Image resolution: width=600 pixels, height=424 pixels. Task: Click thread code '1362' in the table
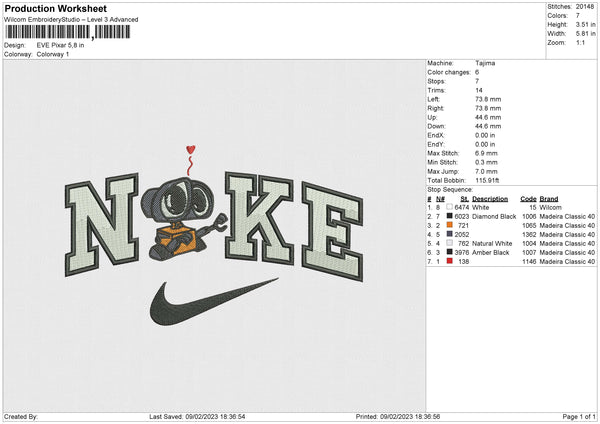click(x=530, y=235)
